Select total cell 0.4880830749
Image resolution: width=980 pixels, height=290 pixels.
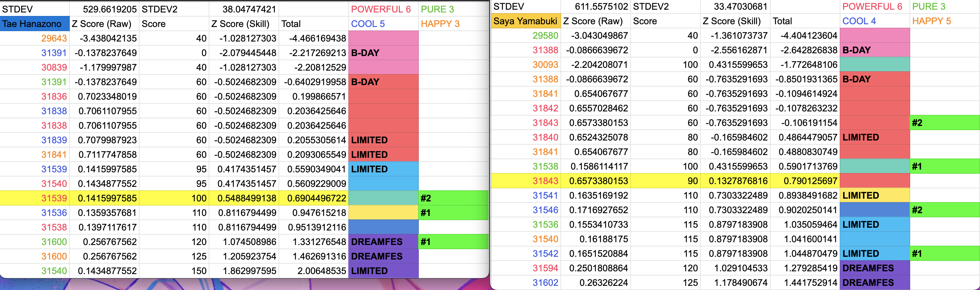(x=805, y=152)
